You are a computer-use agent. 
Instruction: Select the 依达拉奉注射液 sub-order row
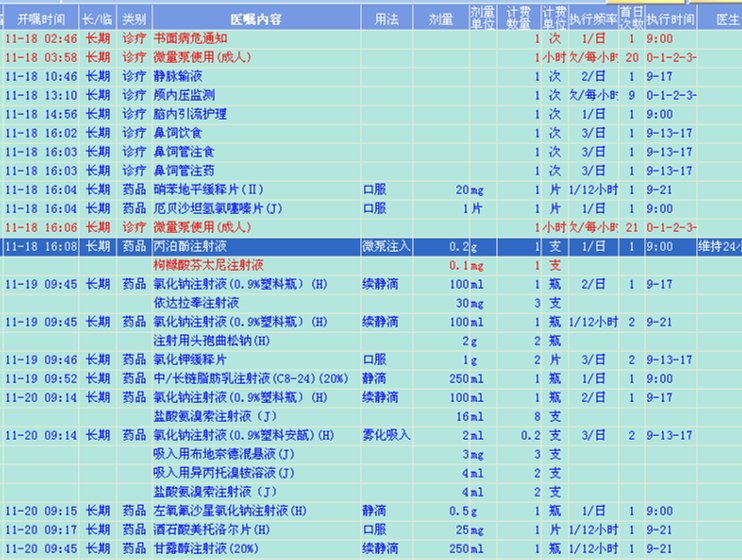(x=196, y=302)
